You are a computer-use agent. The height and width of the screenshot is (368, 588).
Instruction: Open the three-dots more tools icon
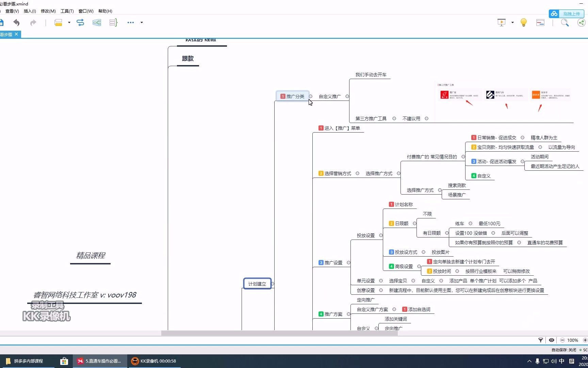tap(131, 22)
